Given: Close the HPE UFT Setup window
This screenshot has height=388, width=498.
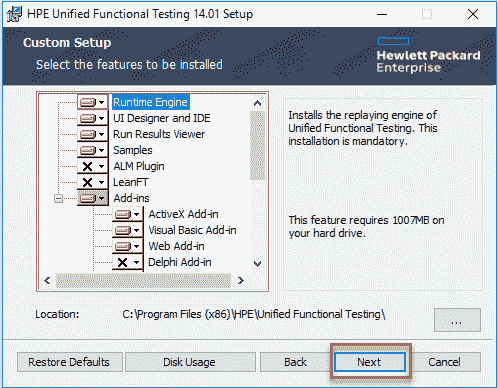Looking at the screenshot, I should (x=473, y=14).
